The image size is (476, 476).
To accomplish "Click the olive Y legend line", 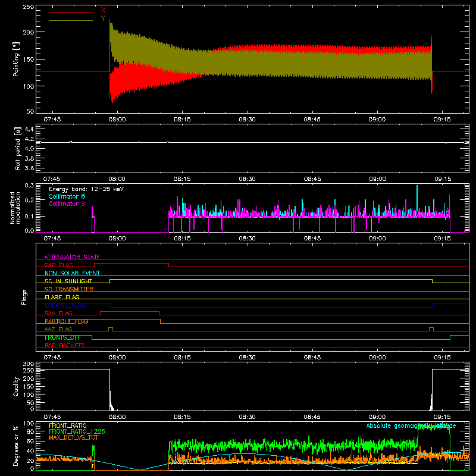I will click(x=71, y=20).
